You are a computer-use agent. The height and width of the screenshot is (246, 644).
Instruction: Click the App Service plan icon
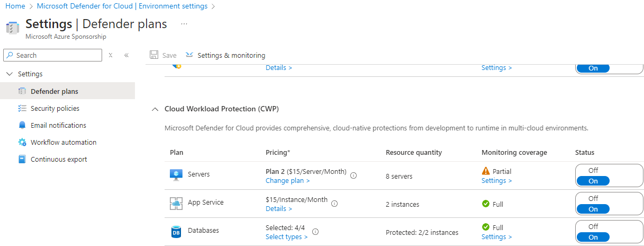[176, 203]
